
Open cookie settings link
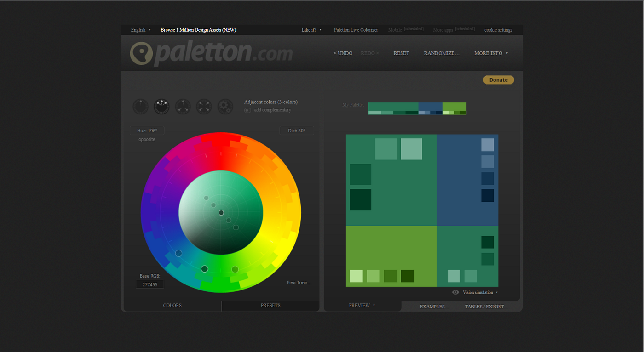point(498,30)
